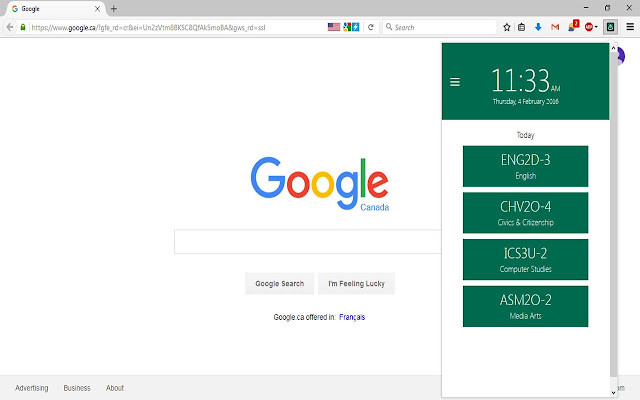Click the I'm Feeling Lucky button
This screenshot has width=640, height=400.
(x=356, y=284)
